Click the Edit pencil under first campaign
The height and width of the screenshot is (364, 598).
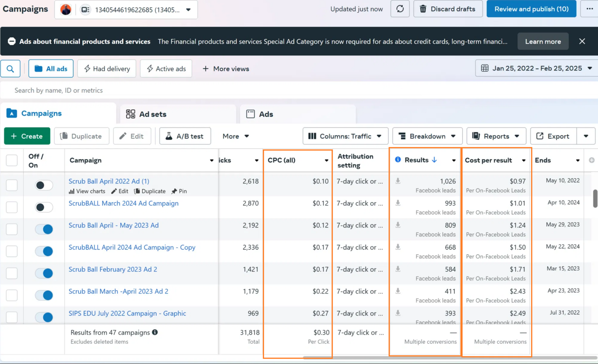pos(120,191)
